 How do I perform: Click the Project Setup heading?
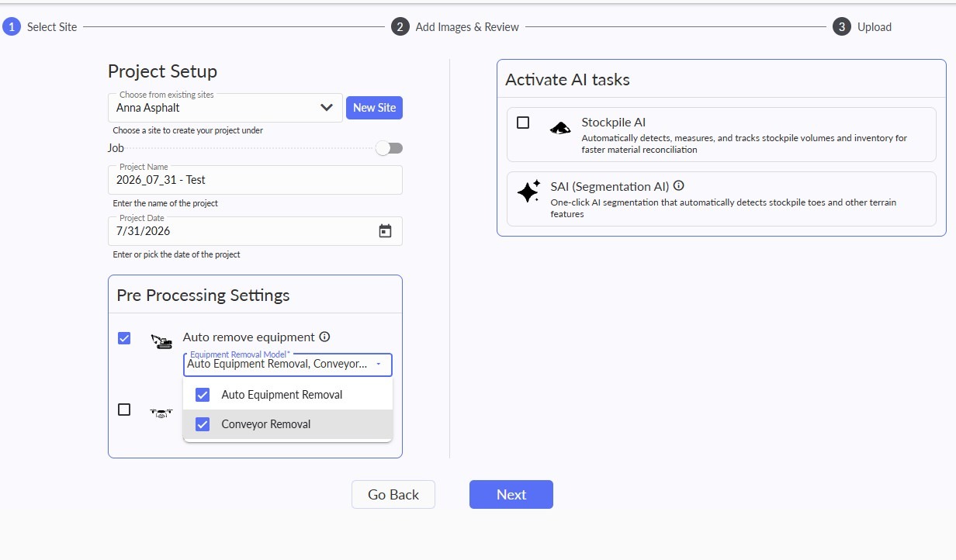162,71
